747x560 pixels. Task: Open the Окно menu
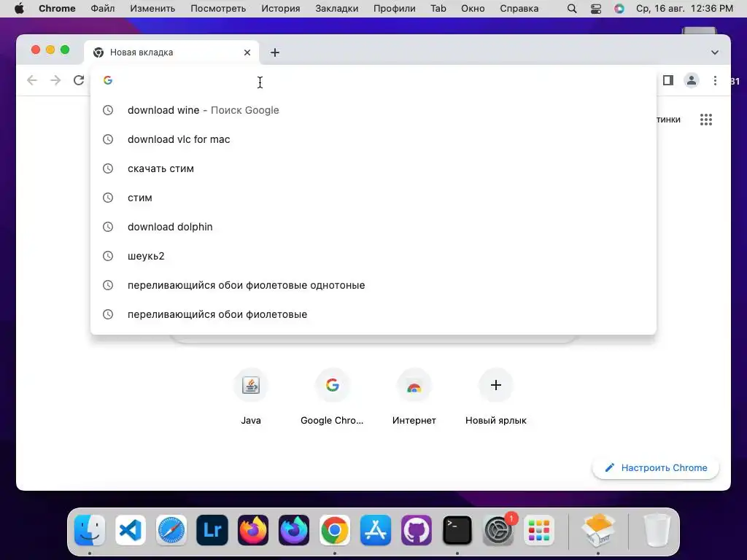[x=473, y=9]
